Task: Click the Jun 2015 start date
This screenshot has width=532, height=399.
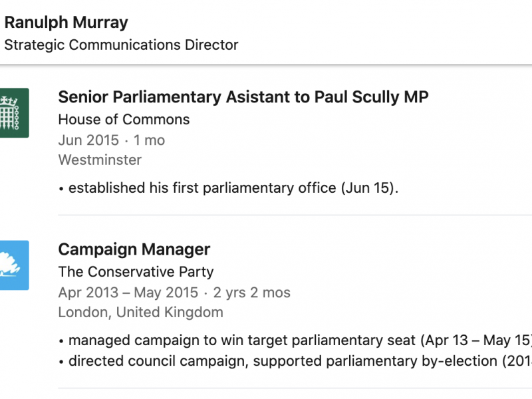Action: coord(88,140)
